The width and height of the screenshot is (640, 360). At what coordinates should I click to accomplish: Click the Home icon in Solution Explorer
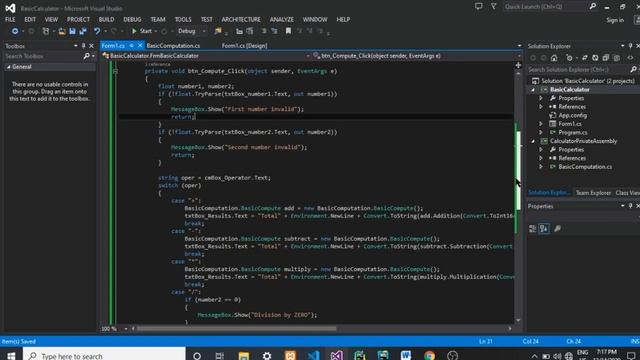point(554,58)
